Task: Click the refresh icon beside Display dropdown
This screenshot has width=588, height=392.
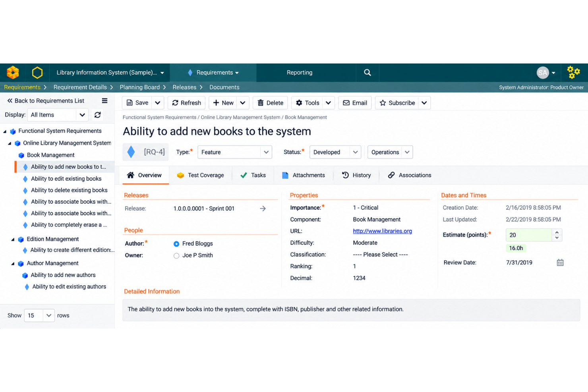Action: (97, 115)
